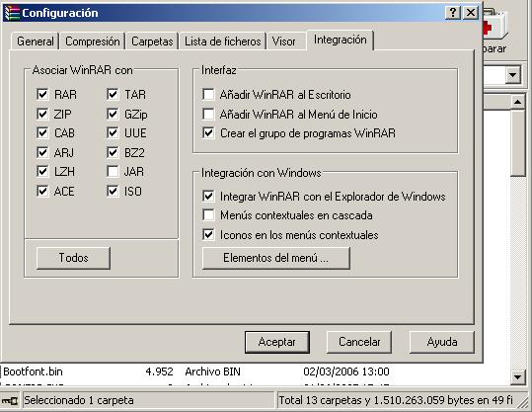The height and width of the screenshot is (412, 532).
Task: Switch to the General tab
Action: coord(35,41)
